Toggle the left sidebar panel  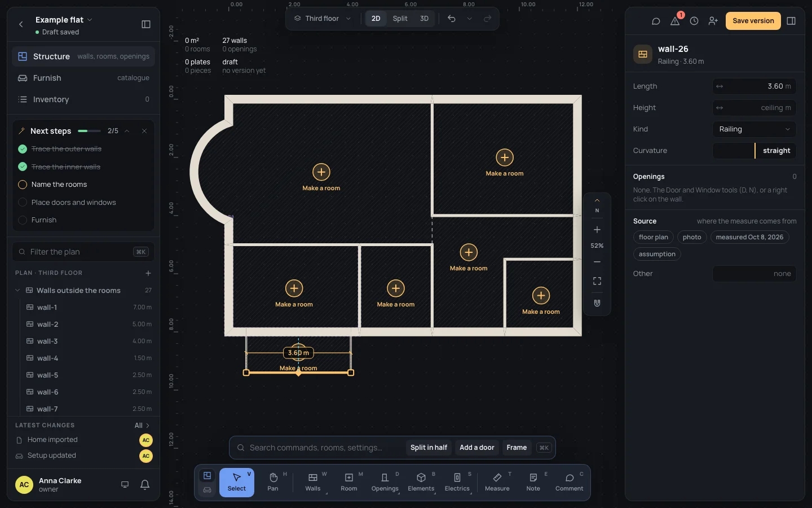pyautogui.click(x=146, y=24)
